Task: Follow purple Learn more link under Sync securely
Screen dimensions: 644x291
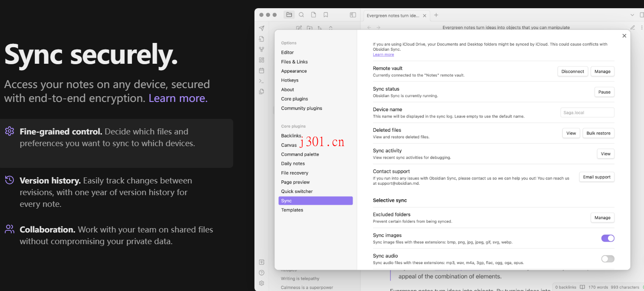Action: pos(178,98)
